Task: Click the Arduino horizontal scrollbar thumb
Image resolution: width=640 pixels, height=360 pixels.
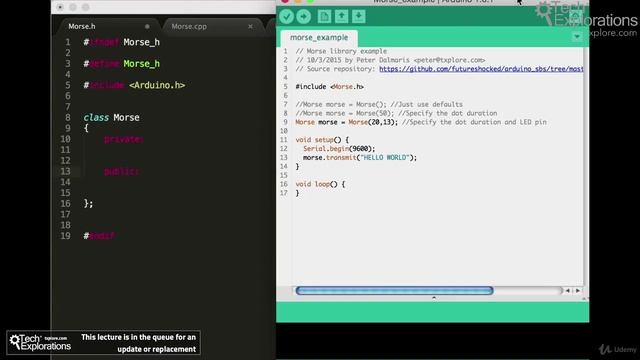Action: click(x=394, y=291)
